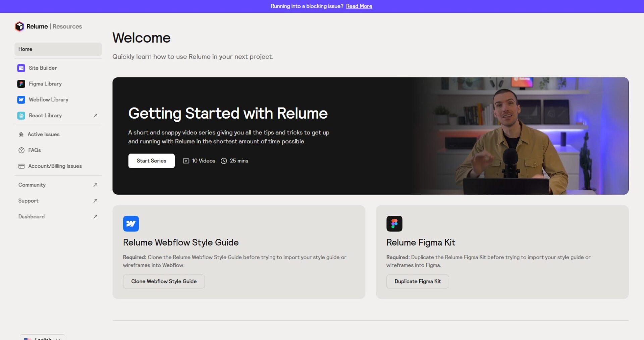Click the Getting Started video thumbnail
Image resolution: width=644 pixels, height=340 pixels.
520,136
